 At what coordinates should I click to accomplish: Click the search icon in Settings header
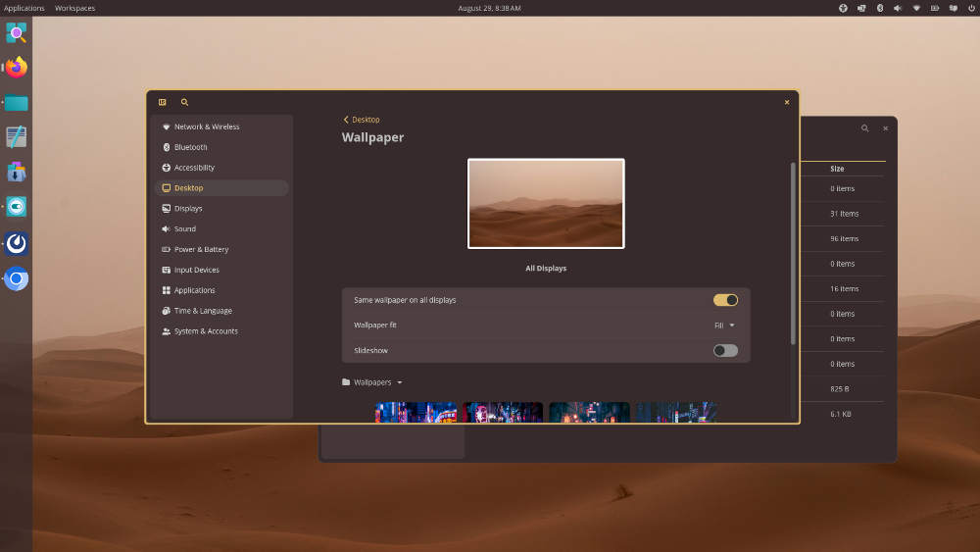point(184,102)
